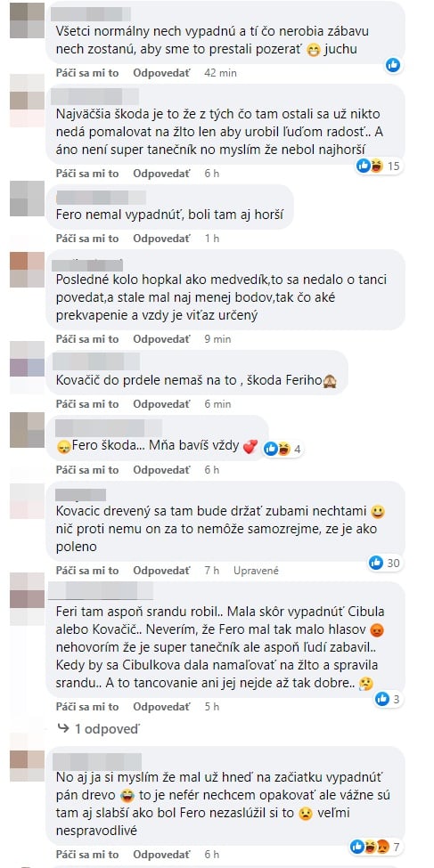Image resolution: width=434 pixels, height=868 pixels.
Task: Click '5 h' timestamp under Feri comment
Action: [212, 706]
